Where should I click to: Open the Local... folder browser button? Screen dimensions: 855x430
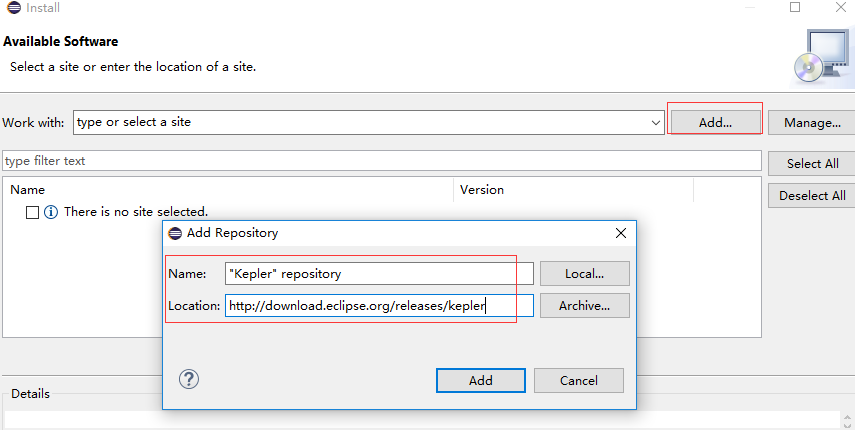(x=585, y=274)
